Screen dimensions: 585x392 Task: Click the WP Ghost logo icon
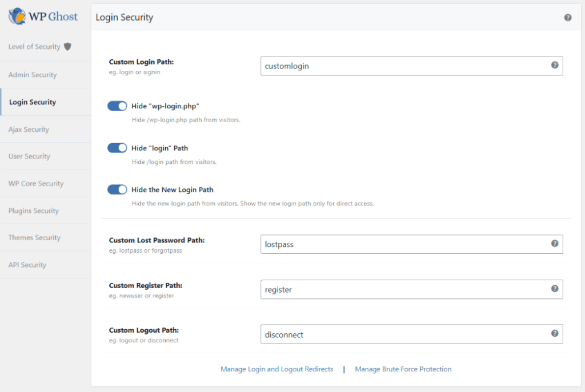click(17, 16)
